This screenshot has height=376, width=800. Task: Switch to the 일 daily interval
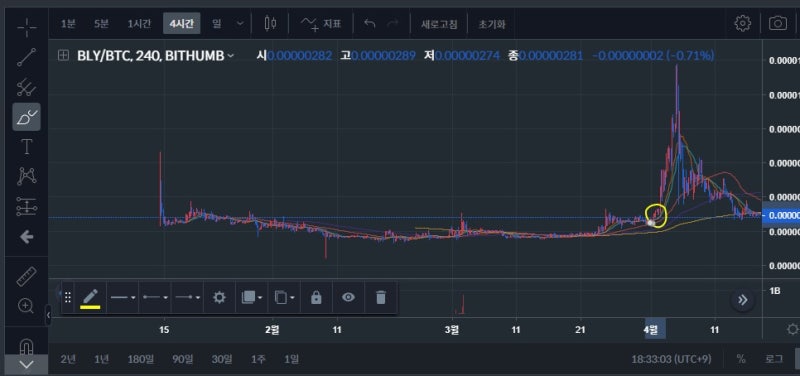click(x=216, y=24)
